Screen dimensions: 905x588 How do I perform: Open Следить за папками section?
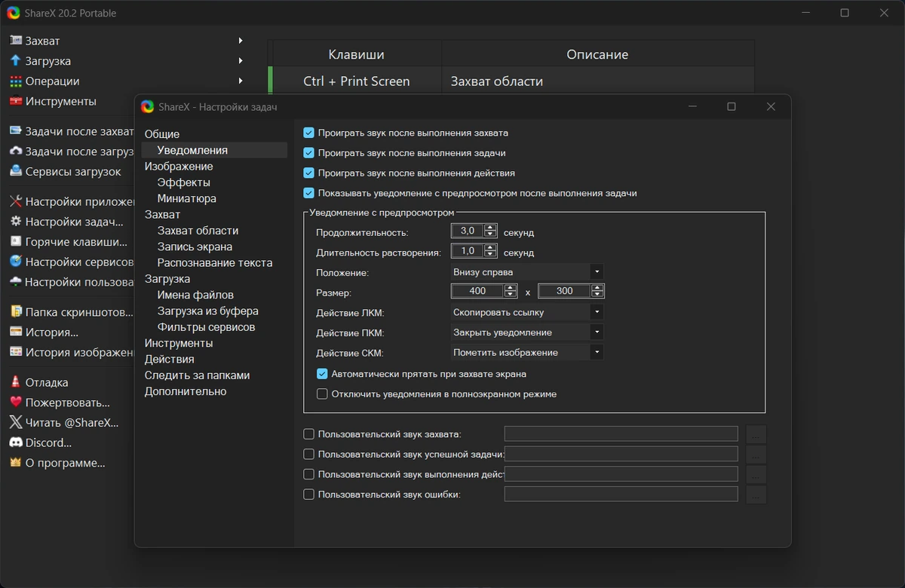coord(198,375)
